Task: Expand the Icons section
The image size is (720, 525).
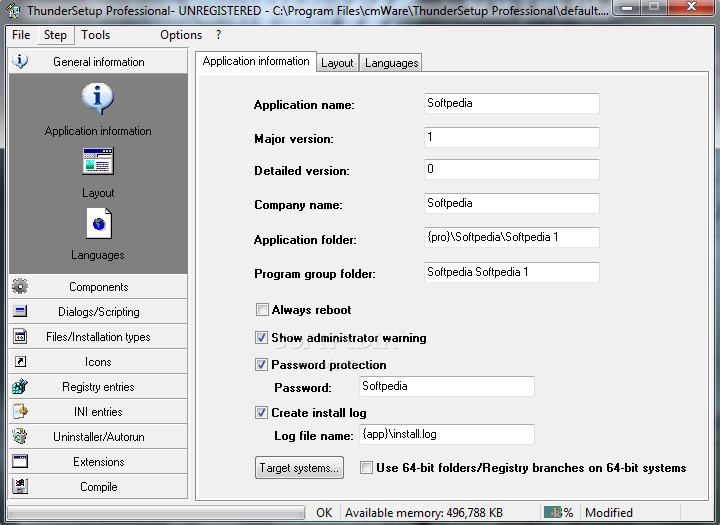Action: pyautogui.click(x=98, y=361)
